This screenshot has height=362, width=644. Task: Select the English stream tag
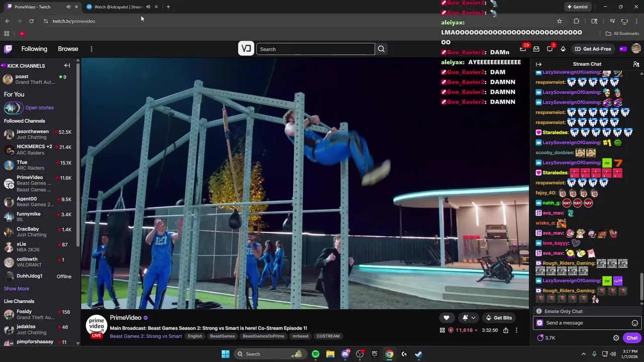pos(195,336)
